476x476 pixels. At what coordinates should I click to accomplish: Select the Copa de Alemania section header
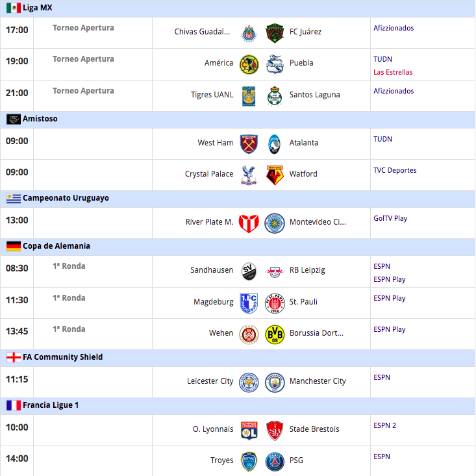[x=238, y=247]
